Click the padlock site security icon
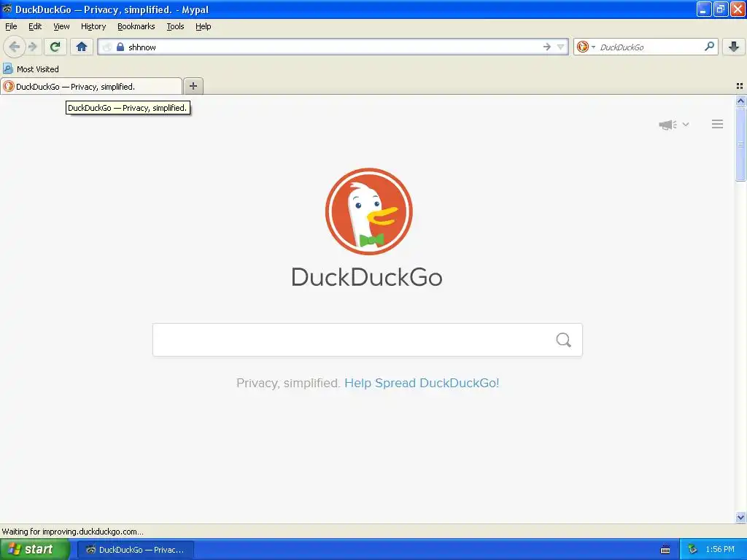This screenshot has height=560, width=747. click(x=120, y=47)
